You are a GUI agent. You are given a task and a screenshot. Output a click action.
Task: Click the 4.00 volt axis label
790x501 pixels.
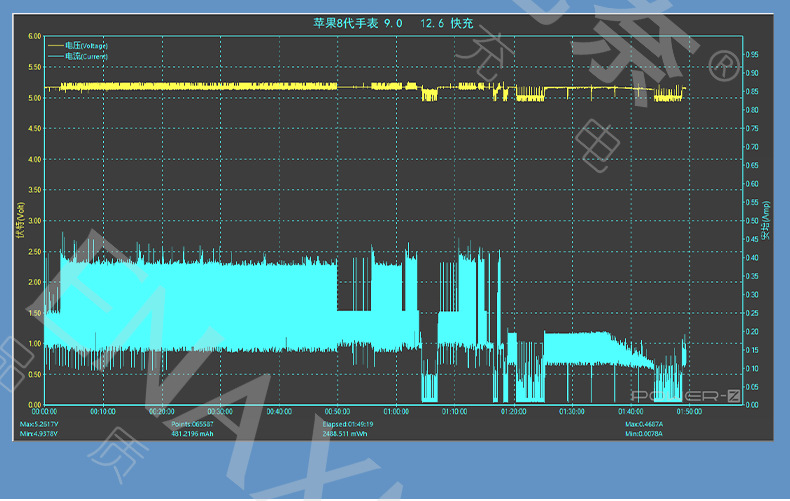point(35,159)
